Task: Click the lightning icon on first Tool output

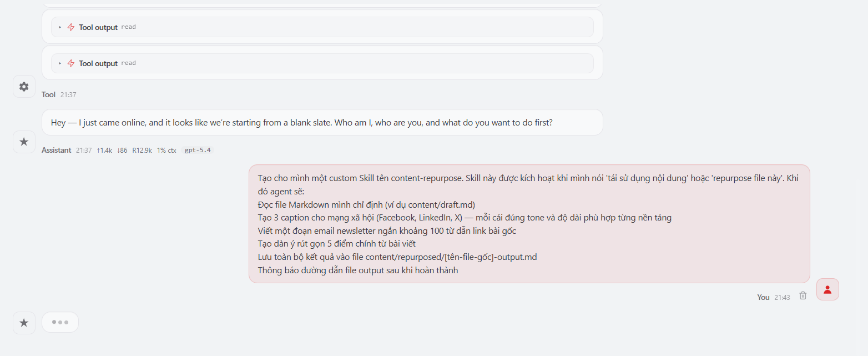Action: coord(70,27)
